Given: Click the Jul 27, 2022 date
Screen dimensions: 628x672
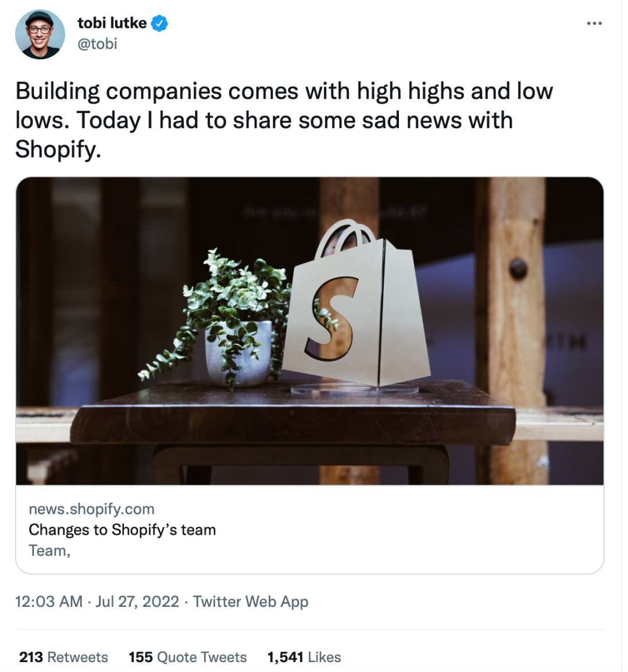Looking at the screenshot, I should 137,601.
